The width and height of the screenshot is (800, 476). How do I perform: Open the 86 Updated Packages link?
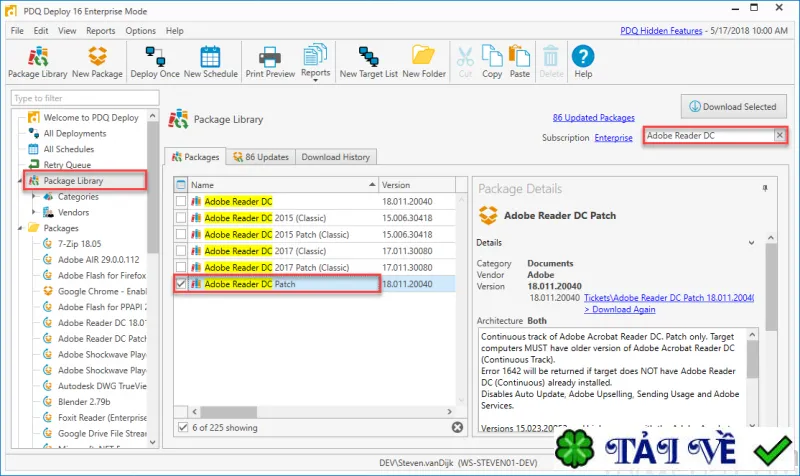[x=593, y=118]
